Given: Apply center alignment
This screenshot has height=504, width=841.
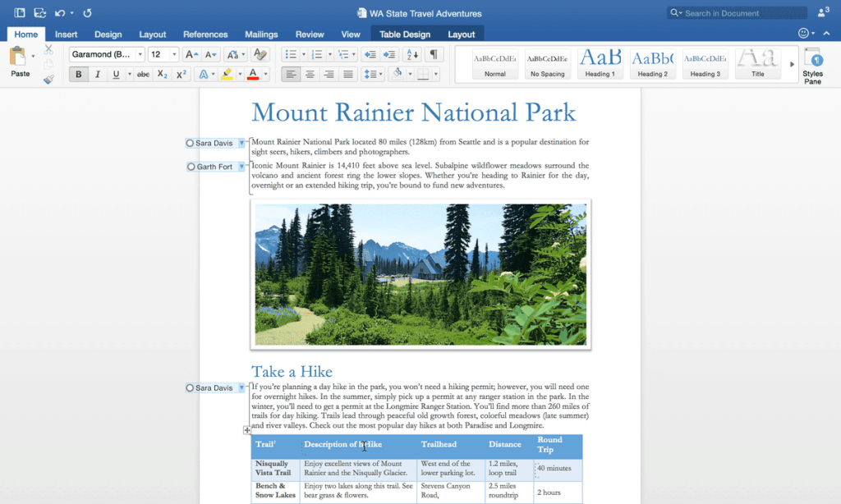Looking at the screenshot, I should [x=310, y=73].
